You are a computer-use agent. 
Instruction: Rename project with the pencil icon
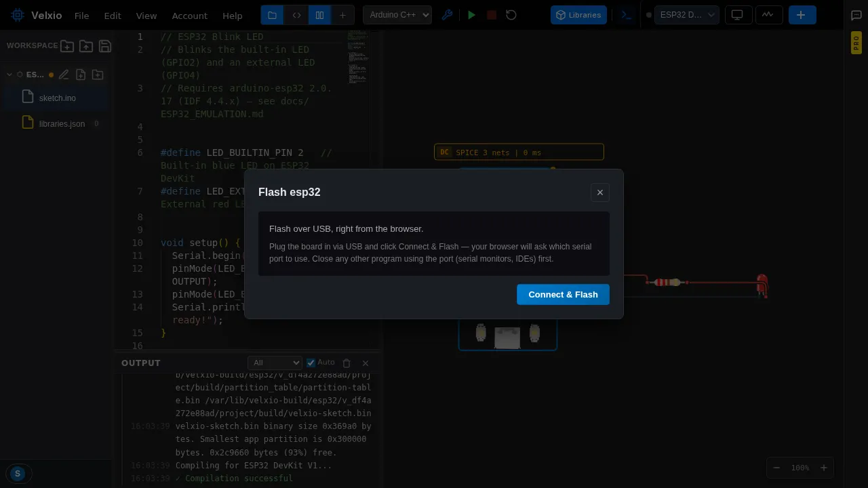pyautogui.click(x=64, y=75)
